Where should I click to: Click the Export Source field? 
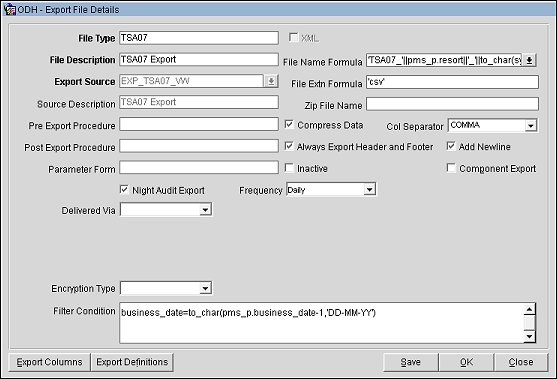point(191,81)
